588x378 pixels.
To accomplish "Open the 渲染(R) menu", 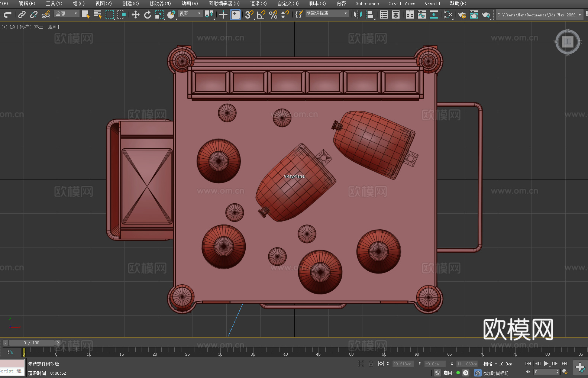I will 259,3.
